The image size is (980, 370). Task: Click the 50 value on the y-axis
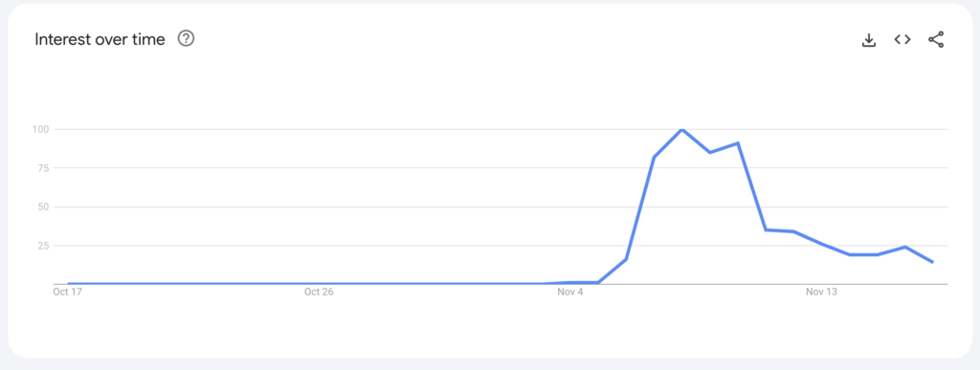tap(42, 207)
